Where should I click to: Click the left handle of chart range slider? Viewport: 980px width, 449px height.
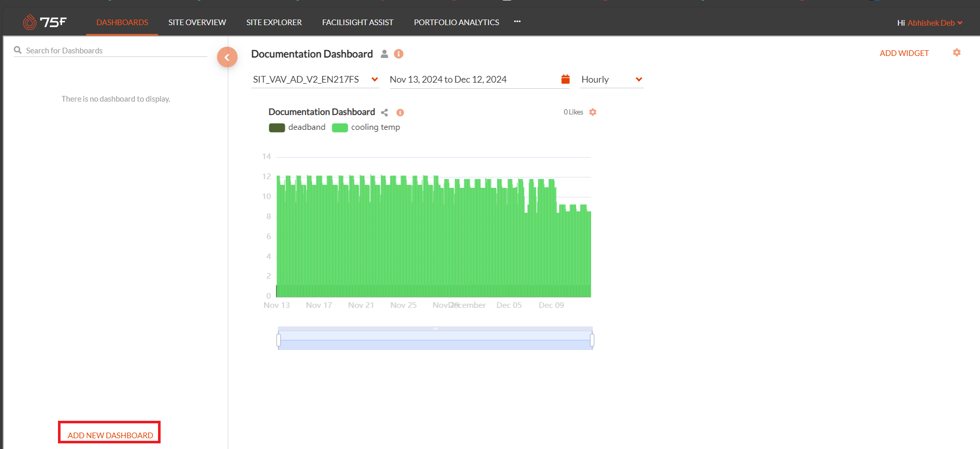pos(279,340)
